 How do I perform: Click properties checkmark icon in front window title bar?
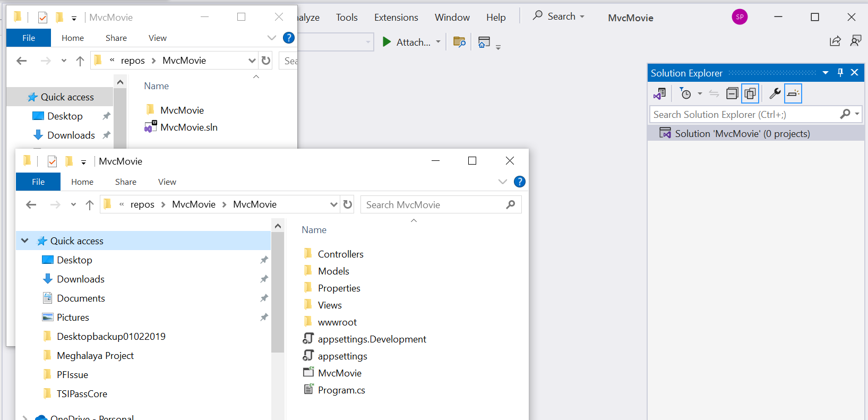pyautogui.click(x=52, y=161)
